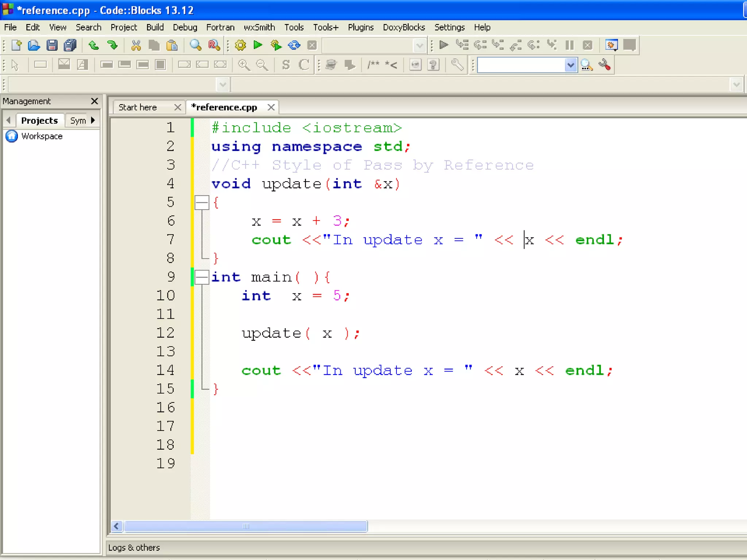This screenshot has height=560, width=747.
Task: Click the Save file floppy icon
Action: point(52,45)
